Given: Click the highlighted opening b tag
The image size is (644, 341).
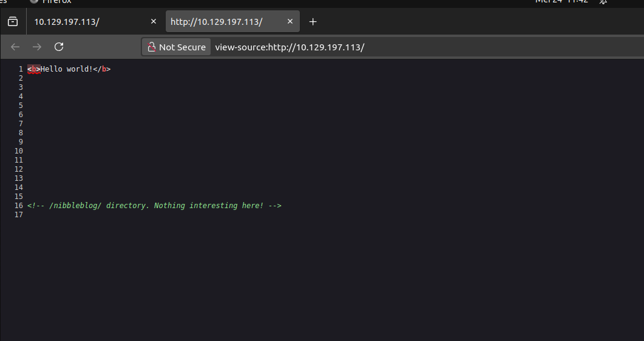Looking at the screenshot, I should [x=34, y=69].
